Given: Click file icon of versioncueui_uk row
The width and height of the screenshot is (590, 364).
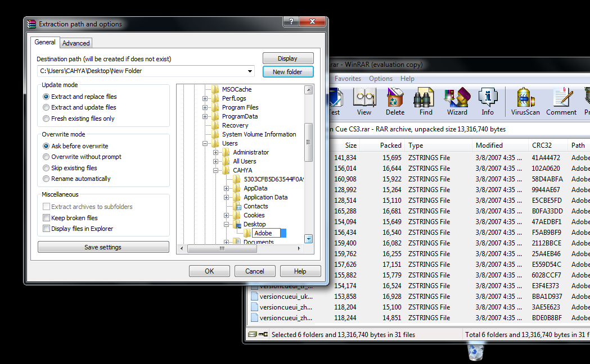Looking at the screenshot, I should coord(254,297).
